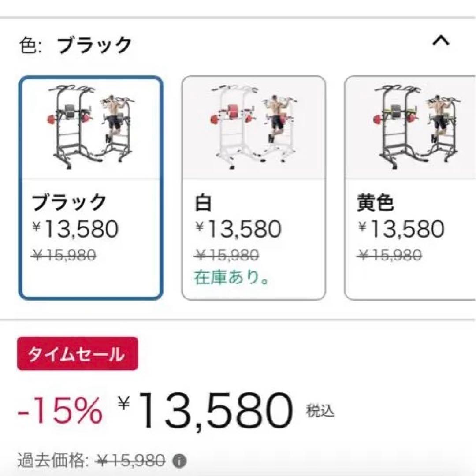Collapse the 色 color section chevron
The image size is (476, 476).
441,41
